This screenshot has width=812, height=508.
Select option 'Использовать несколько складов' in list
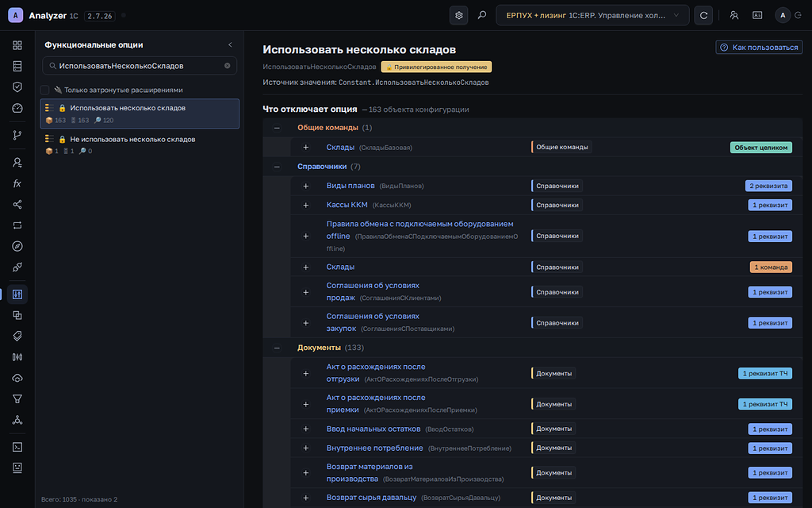pyautogui.click(x=140, y=114)
